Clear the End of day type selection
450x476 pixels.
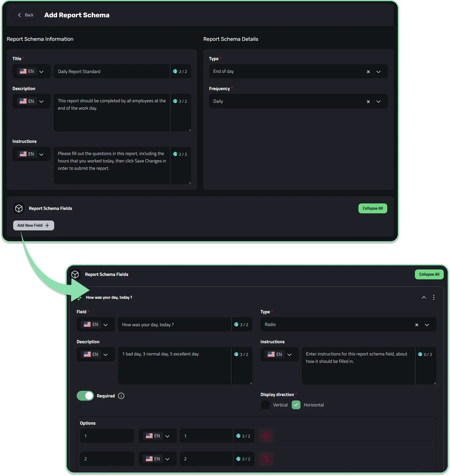coord(368,72)
